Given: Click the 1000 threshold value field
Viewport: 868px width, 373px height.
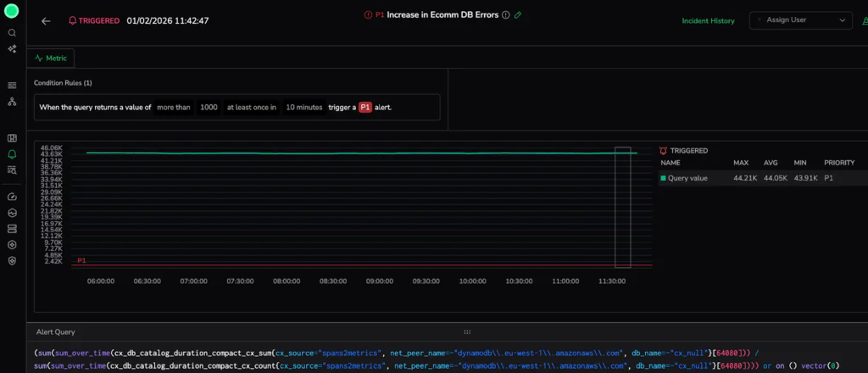Looking at the screenshot, I should [x=209, y=108].
